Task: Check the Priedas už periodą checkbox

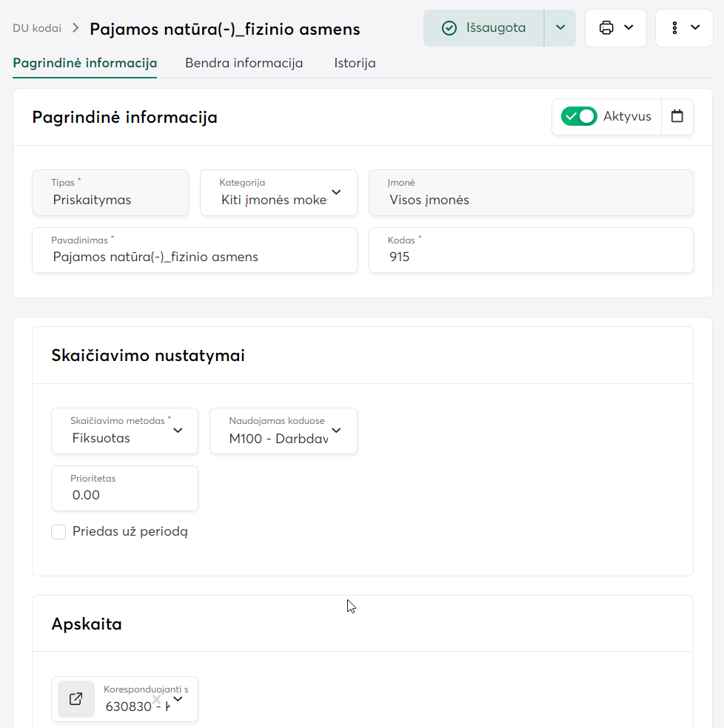Action: (58, 532)
